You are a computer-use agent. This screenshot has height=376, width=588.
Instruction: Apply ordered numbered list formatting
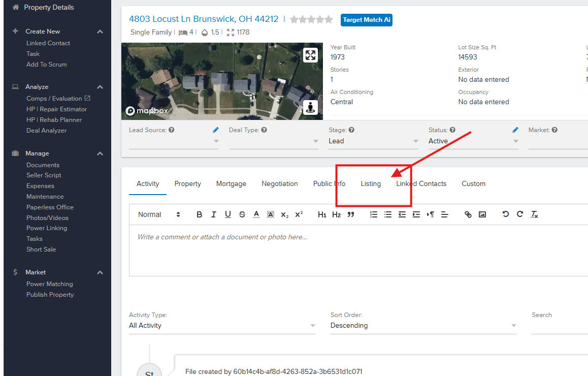[374, 214]
